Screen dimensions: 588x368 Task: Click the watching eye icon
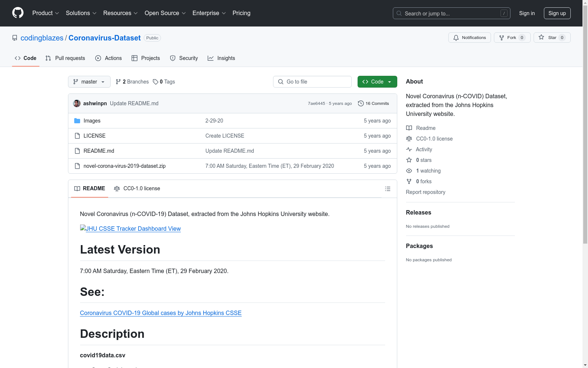(409, 171)
